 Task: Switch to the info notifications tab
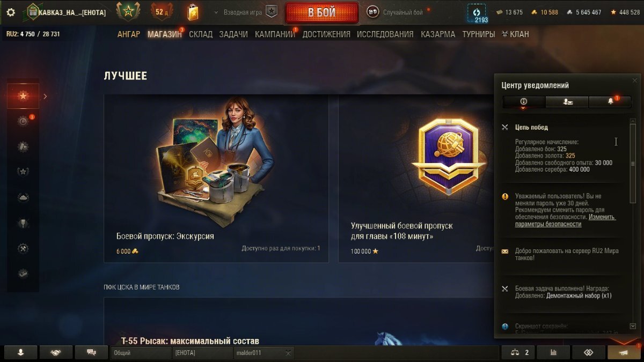click(524, 101)
